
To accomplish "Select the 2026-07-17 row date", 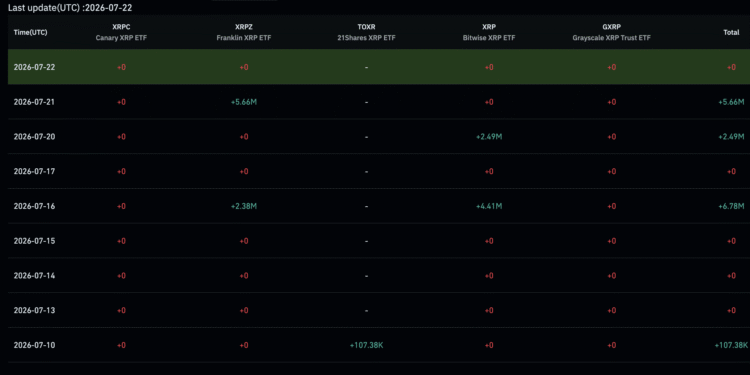I will pos(34,171).
